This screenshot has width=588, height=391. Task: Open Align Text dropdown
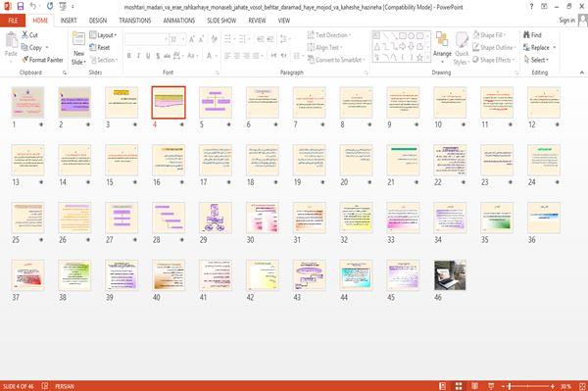[x=324, y=47]
